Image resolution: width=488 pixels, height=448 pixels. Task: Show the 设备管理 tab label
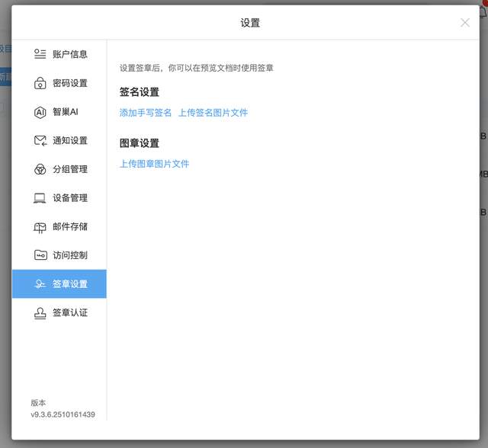[70, 198]
